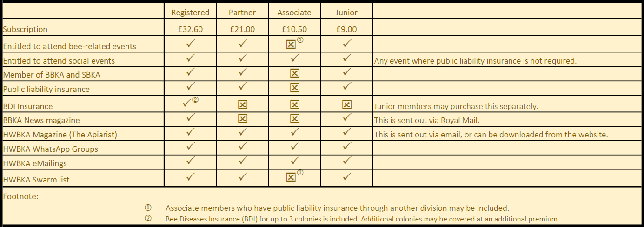This screenshot has height=227, width=644.
Task: Click Associate HWBKA Swarm list crossed box
Action: pos(291,177)
